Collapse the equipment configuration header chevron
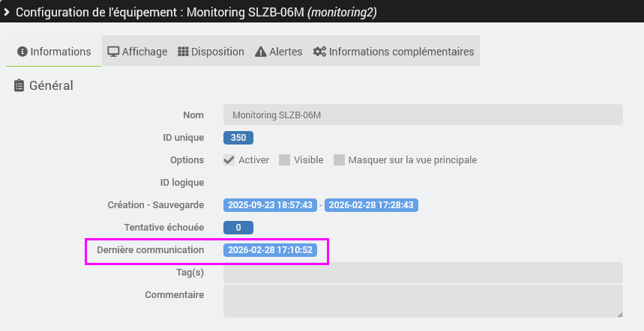Image resolution: width=644 pixels, height=331 pixels. pyautogui.click(x=7, y=12)
